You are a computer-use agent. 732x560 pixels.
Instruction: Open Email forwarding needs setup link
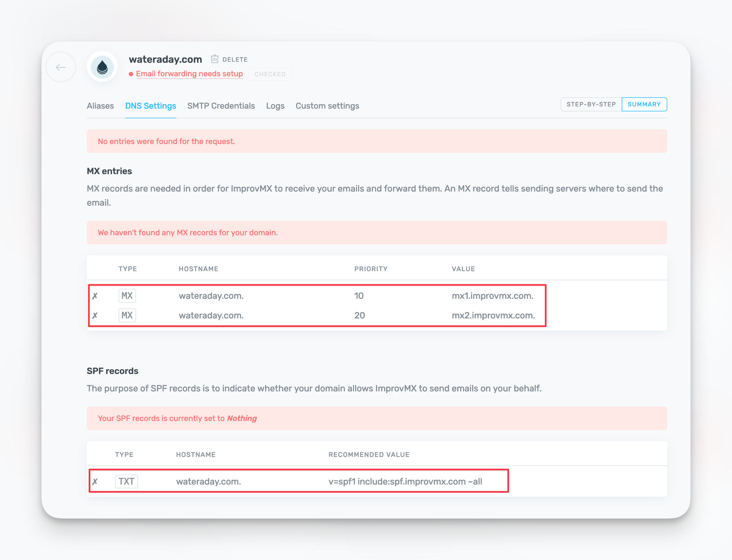click(x=189, y=74)
